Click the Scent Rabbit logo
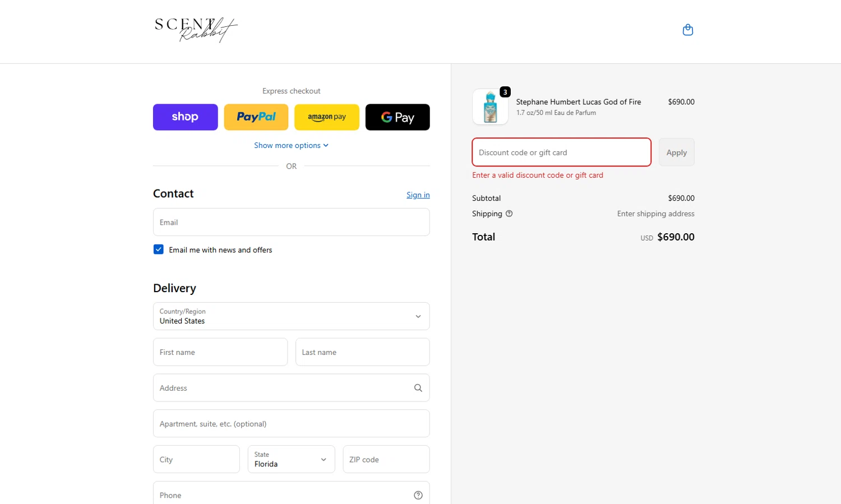Image resolution: width=841 pixels, height=504 pixels. 196,30
